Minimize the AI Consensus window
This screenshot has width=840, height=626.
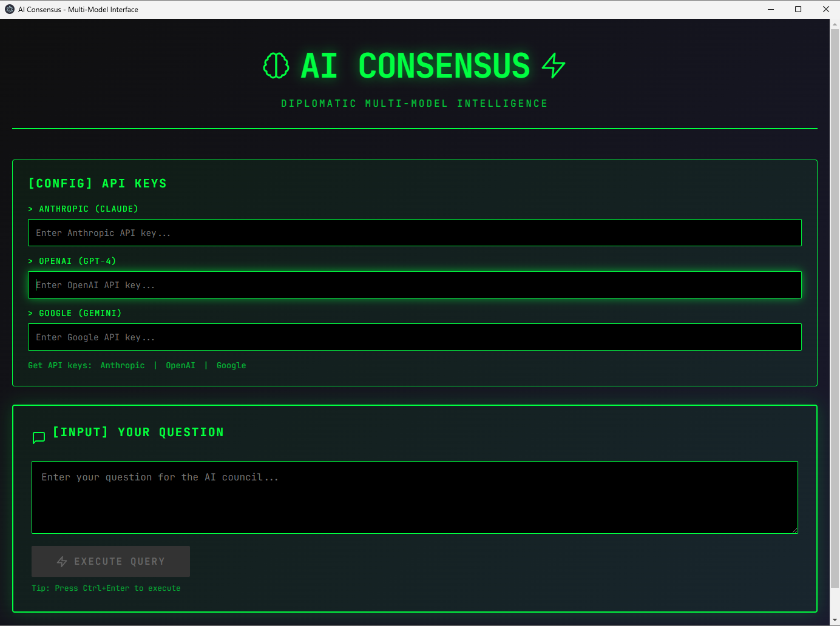(x=770, y=9)
